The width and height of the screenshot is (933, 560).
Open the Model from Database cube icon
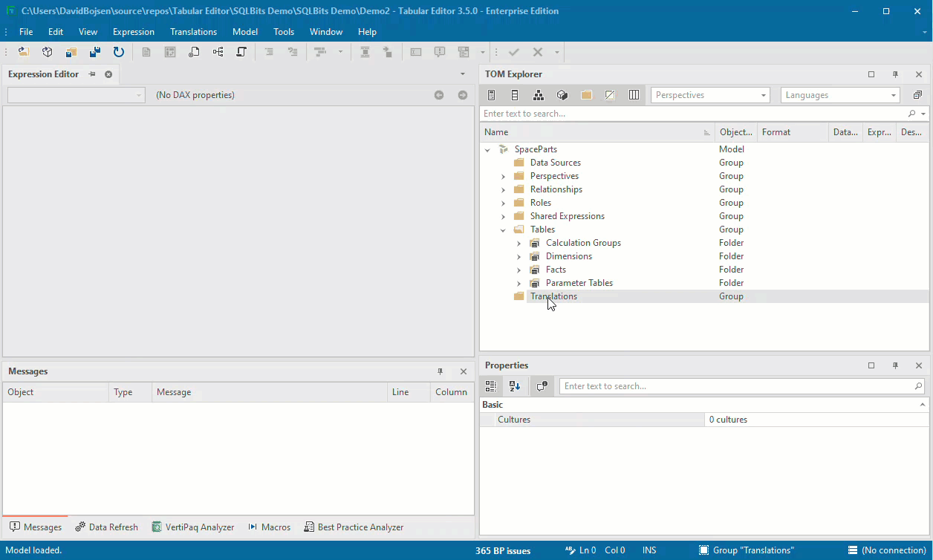[x=46, y=51]
